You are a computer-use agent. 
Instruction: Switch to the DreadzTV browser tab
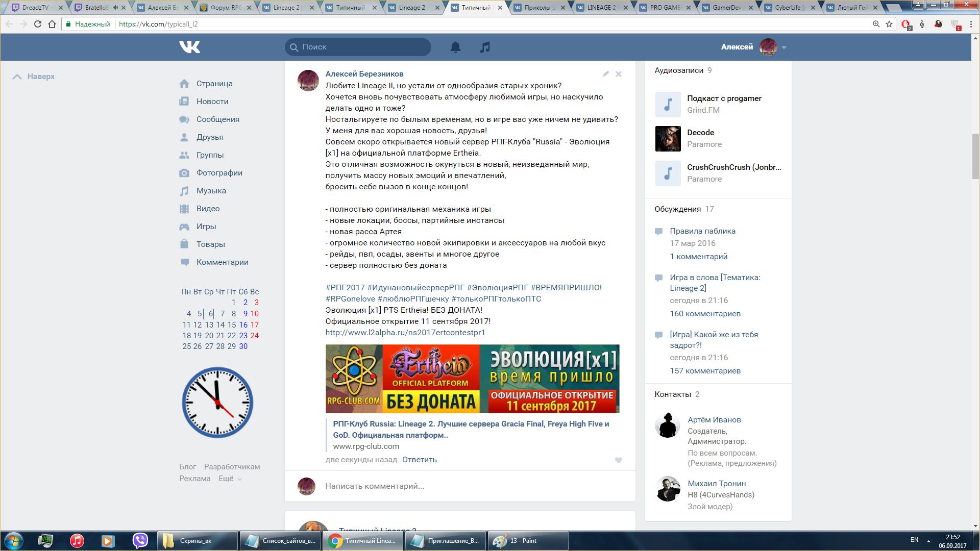pyautogui.click(x=36, y=8)
